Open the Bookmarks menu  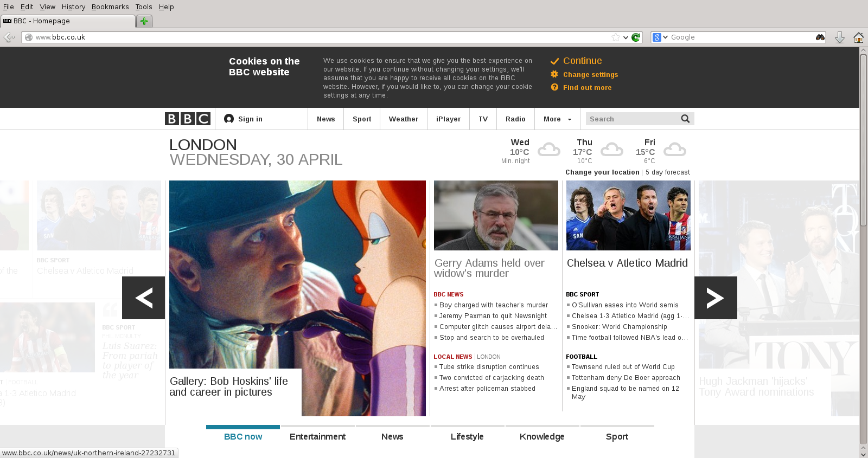pyautogui.click(x=110, y=7)
